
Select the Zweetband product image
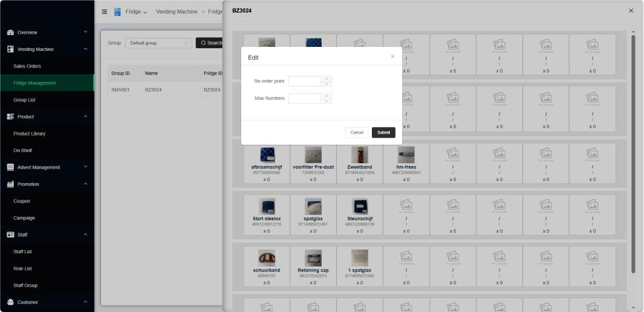359,155
